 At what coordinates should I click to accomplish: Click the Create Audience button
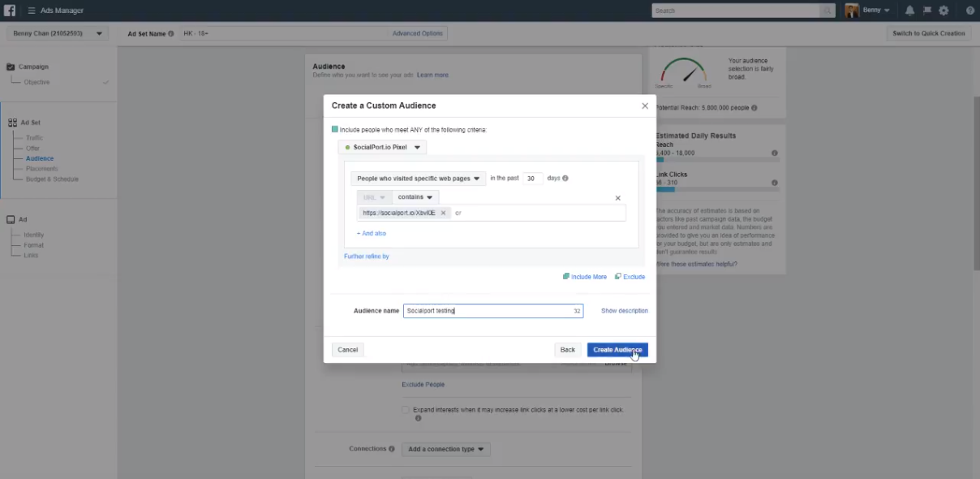(x=617, y=350)
